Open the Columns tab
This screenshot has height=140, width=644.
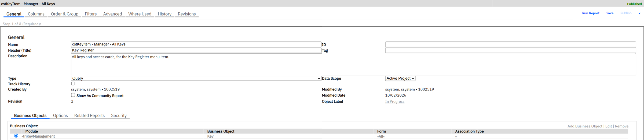[x=36, y=14]
